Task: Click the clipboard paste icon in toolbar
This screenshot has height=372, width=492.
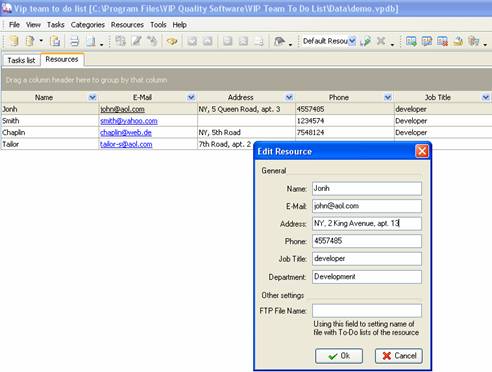Action: tap(55, 41)
